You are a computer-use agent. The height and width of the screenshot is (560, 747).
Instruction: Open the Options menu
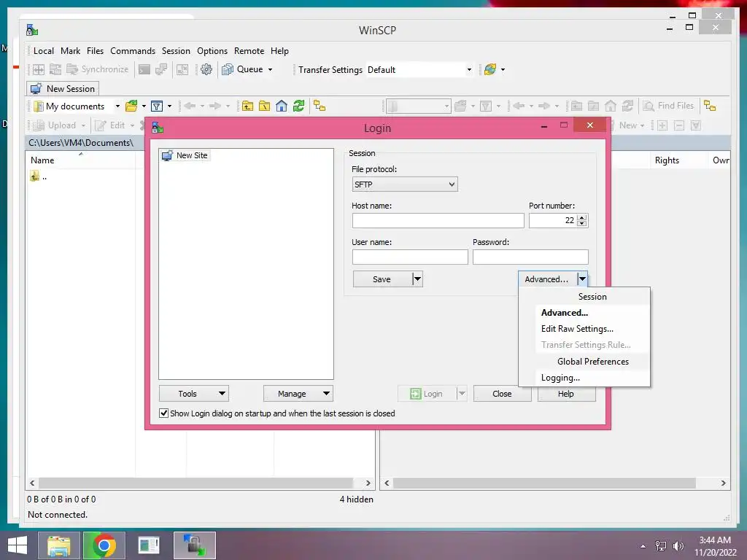pyautogui.click(x=212, y=51)
